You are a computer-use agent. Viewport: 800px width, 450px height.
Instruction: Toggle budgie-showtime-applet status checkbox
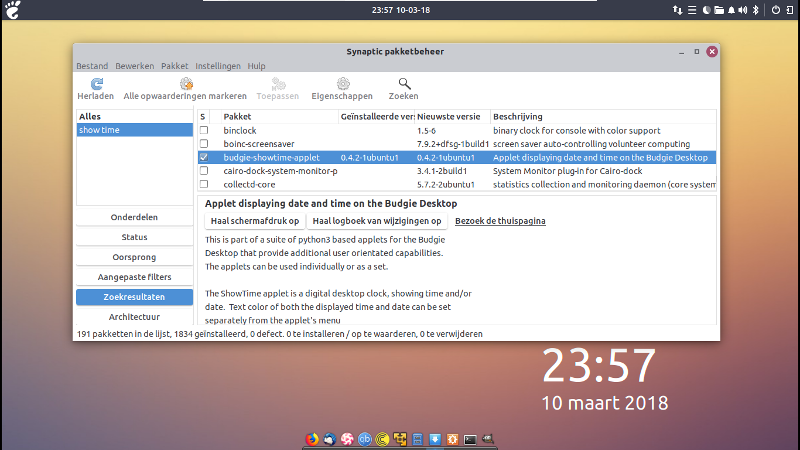(x=204, y=157)
